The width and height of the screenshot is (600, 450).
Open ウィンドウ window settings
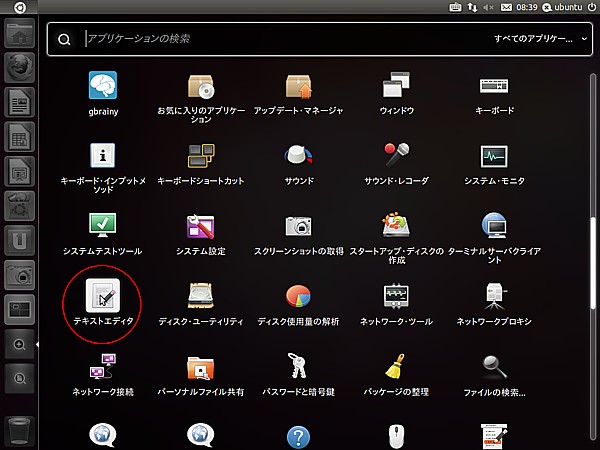pos(396,93)
